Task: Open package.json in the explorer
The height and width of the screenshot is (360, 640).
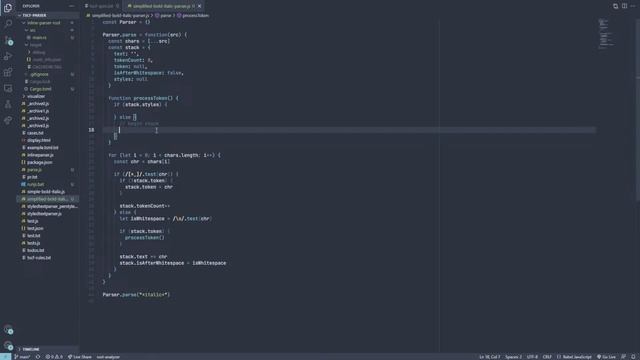Action: coord(48,162)
